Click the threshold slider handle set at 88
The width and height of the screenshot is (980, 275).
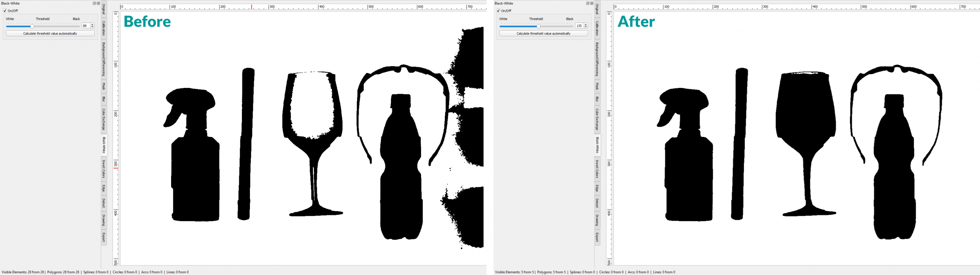[x=32, y=26]
